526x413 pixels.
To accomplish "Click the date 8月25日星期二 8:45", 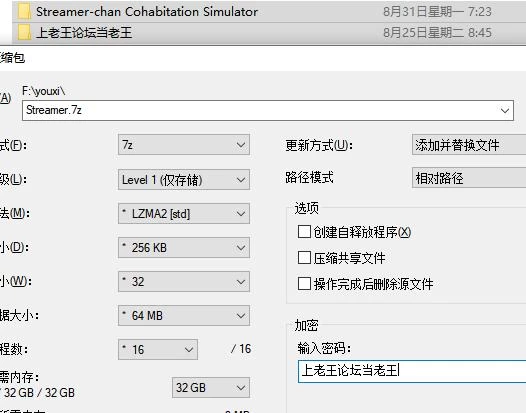I will [x=437, y=33].
